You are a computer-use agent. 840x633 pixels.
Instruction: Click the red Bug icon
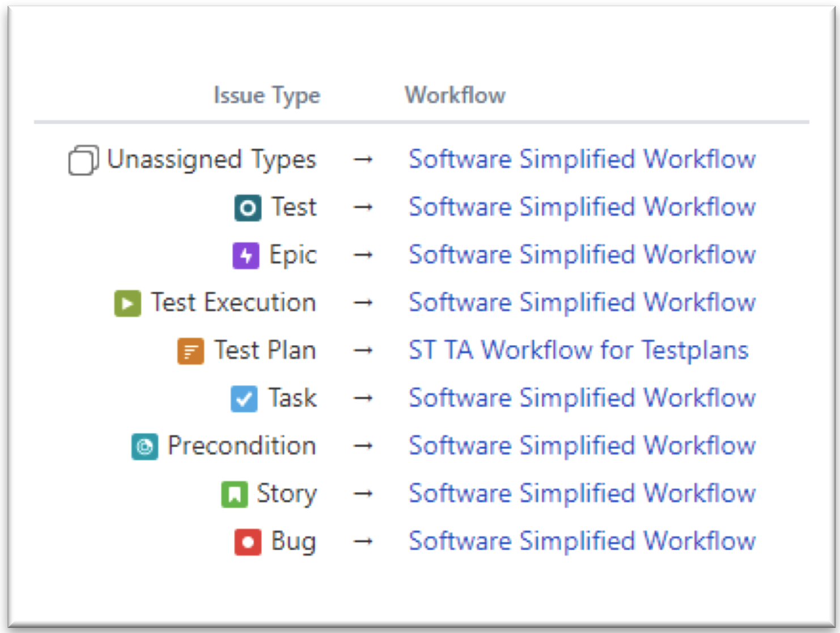pos(248,542)
